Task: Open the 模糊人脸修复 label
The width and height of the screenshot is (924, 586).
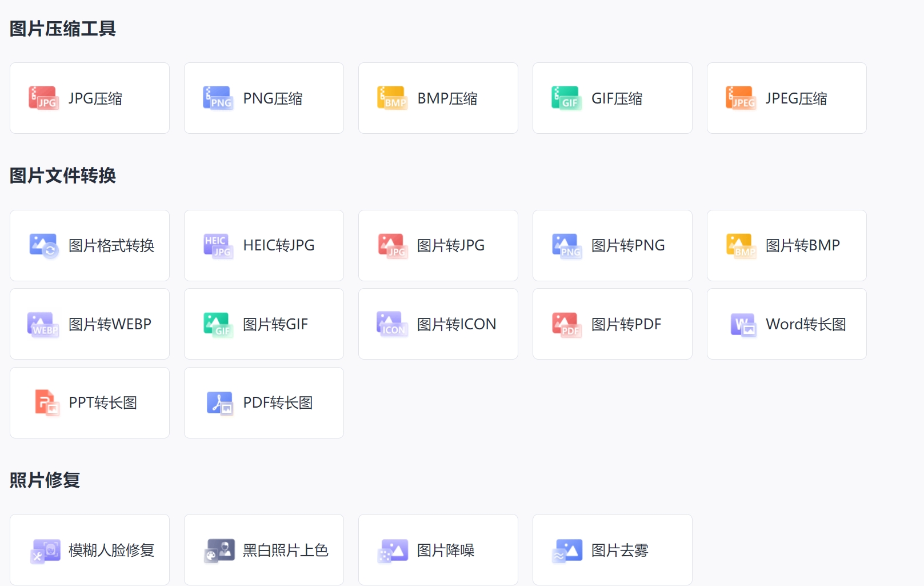Action: 111,550
